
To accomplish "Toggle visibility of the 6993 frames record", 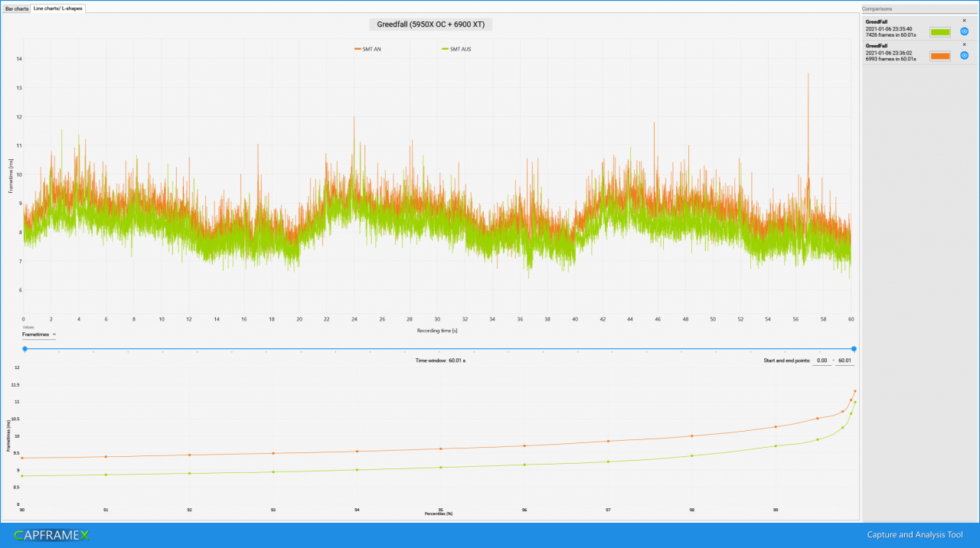I will [965, 56].
